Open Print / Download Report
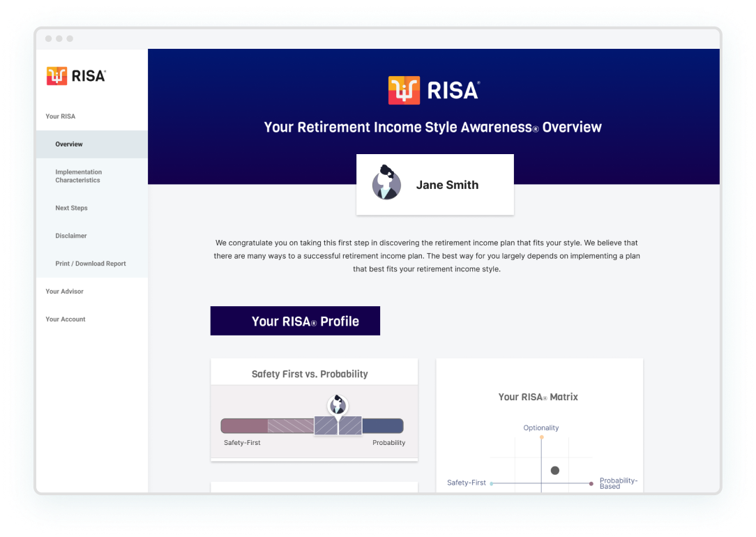 pyautogui.click(x=91, y=264)
